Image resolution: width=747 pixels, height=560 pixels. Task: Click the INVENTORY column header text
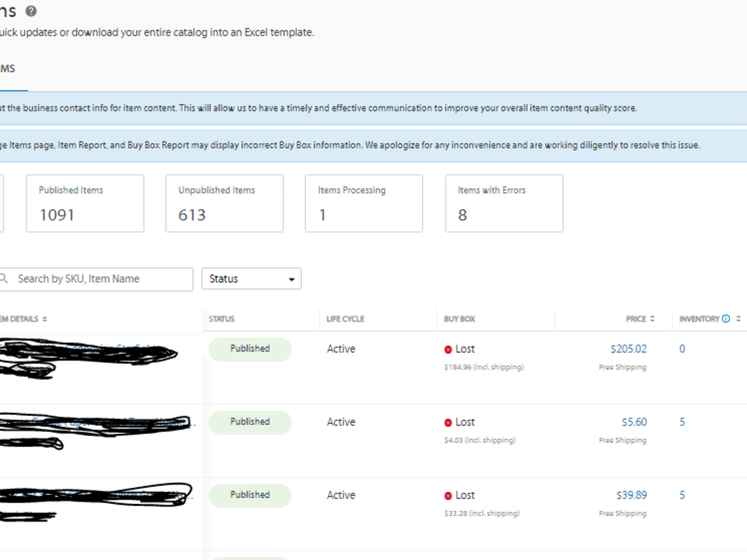[x=699, y=319]
